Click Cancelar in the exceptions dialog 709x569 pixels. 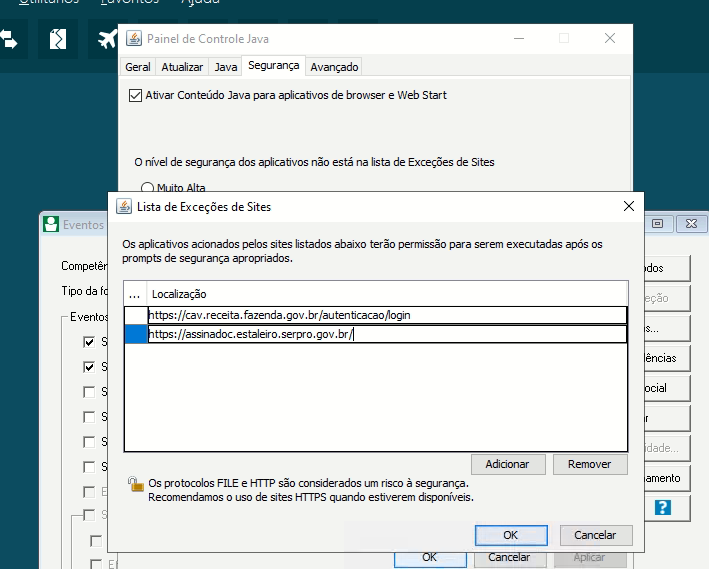pos(596,535)
